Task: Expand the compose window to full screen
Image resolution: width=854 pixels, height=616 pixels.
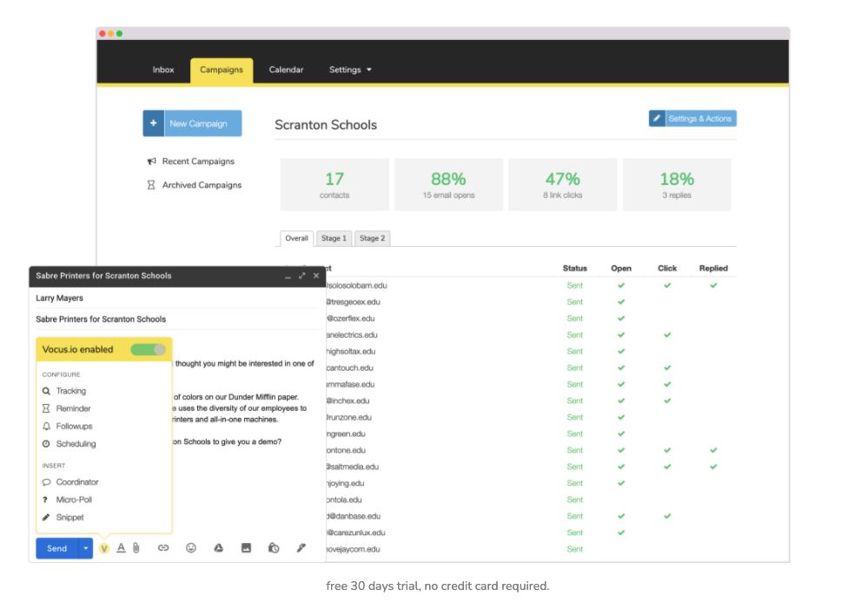Action: pyautogui.click(x=301, y=275)
